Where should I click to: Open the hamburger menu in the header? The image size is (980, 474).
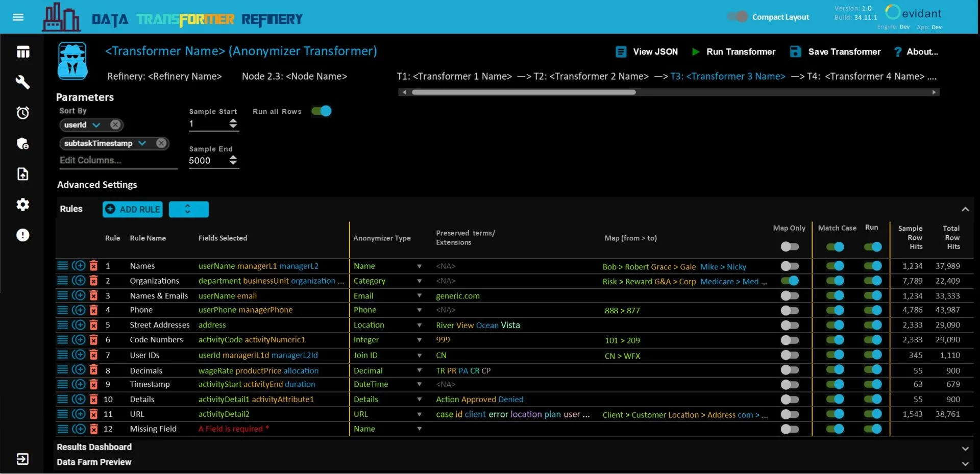[18, 17]
